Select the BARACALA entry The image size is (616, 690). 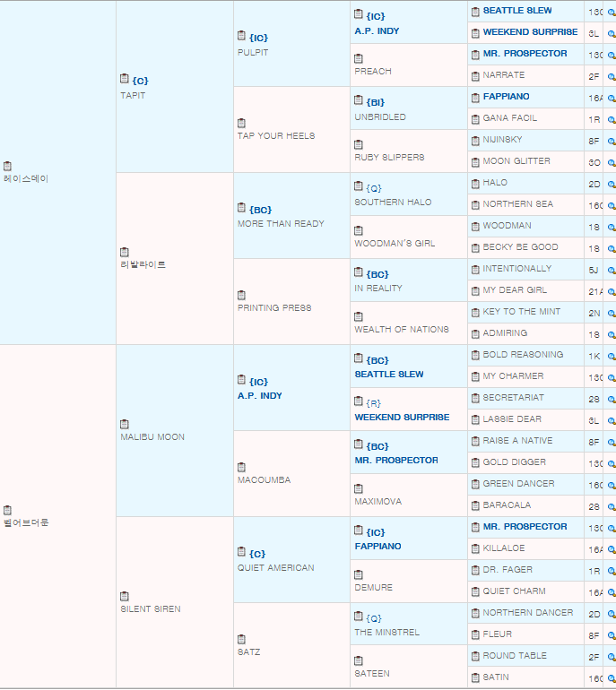507,505
